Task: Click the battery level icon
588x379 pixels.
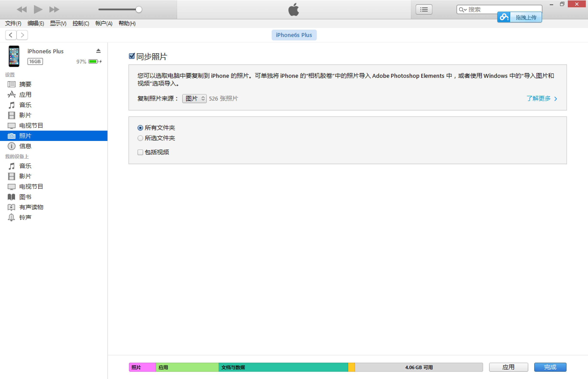Action: (x=94, y=61)
